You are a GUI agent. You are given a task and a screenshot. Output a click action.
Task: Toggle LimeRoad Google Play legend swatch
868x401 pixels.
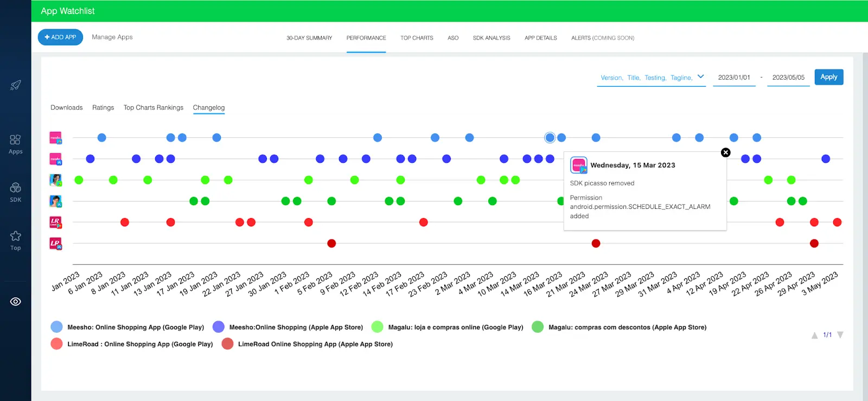click(x=56, y=343)
